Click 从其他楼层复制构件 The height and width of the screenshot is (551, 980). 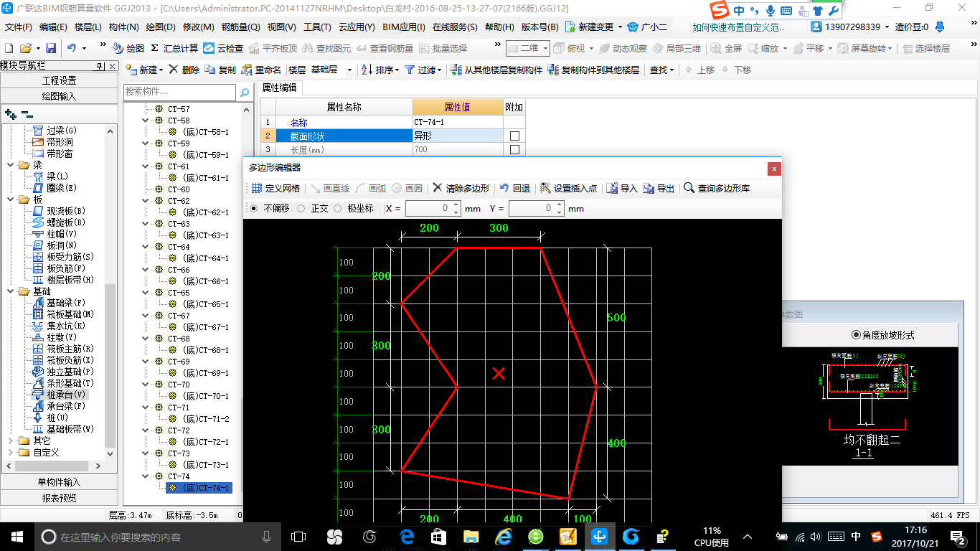click(496, 70)
